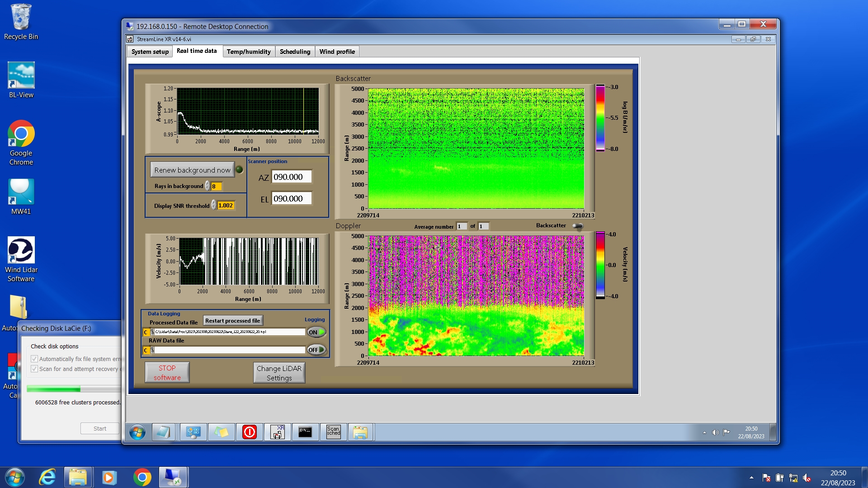868x488 pixels.
Task: Click Change LiDAR Settings button
Action: [279, 373]
